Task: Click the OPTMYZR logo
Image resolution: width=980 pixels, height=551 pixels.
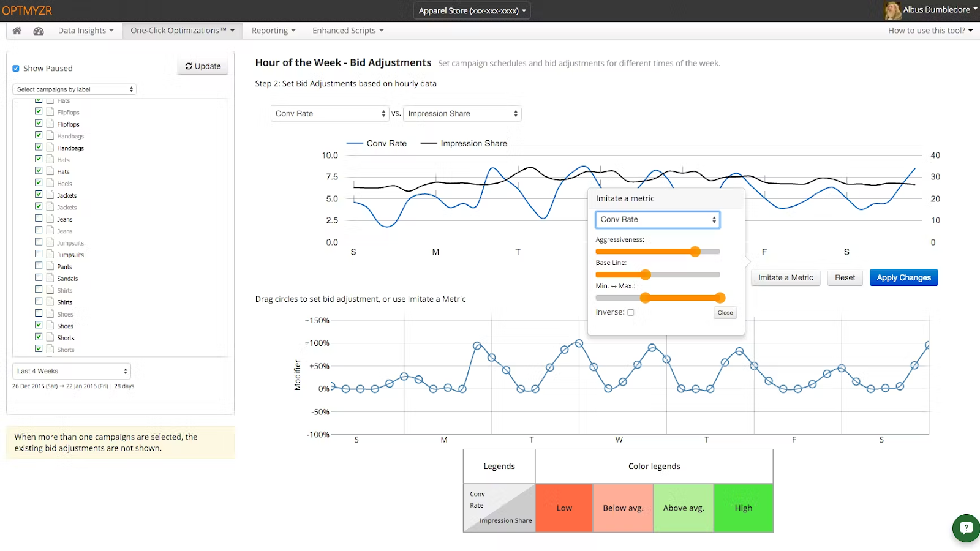Action: tap(27, 10)
